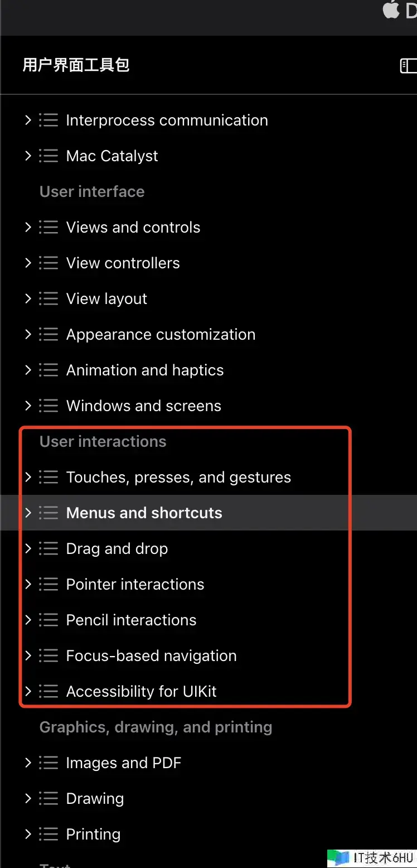The image size is (417, 868).
Task: Go to Focus-based navigation
Action: pyautogui.click(x=151, y=656)
